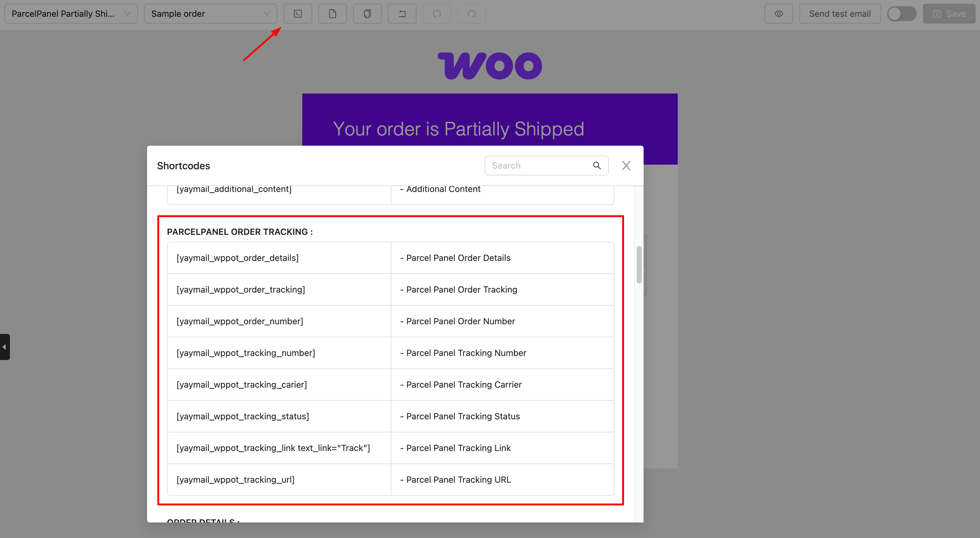The width and height of the screenshot is (980, 538).
Task: Click the copy template icon
Action: click(367, 14)
